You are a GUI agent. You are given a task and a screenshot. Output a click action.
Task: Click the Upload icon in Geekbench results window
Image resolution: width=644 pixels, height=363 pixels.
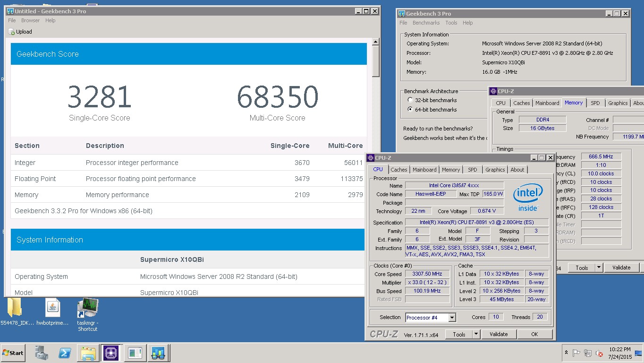coord(11,32)
